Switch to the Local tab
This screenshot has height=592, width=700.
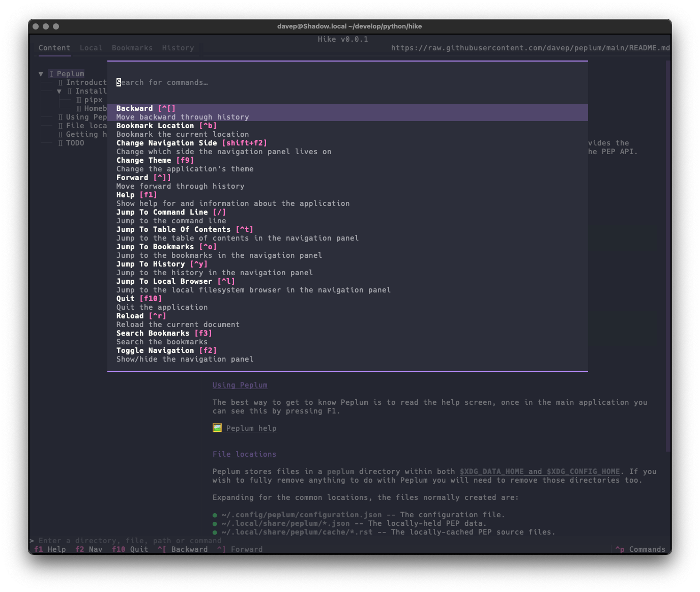[91, 48]
